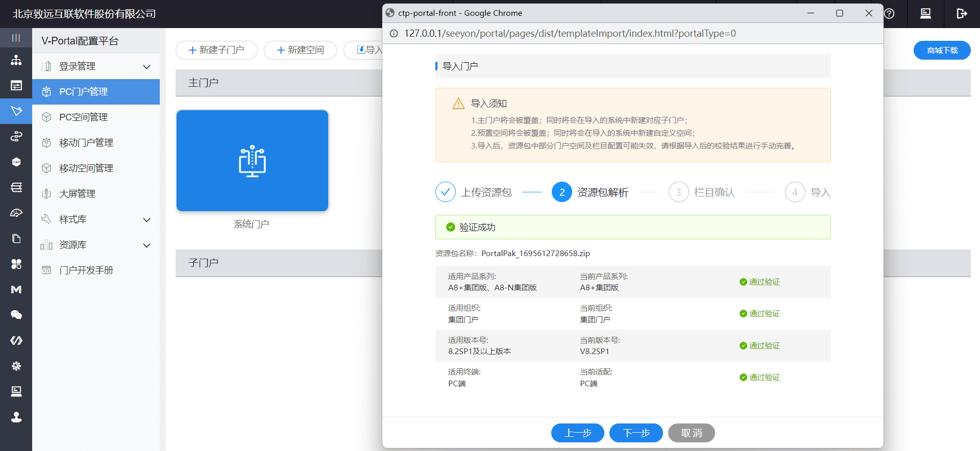Open the four-dot apps icon in left rail
Viewport: 980px width, 451px height.
16,264
